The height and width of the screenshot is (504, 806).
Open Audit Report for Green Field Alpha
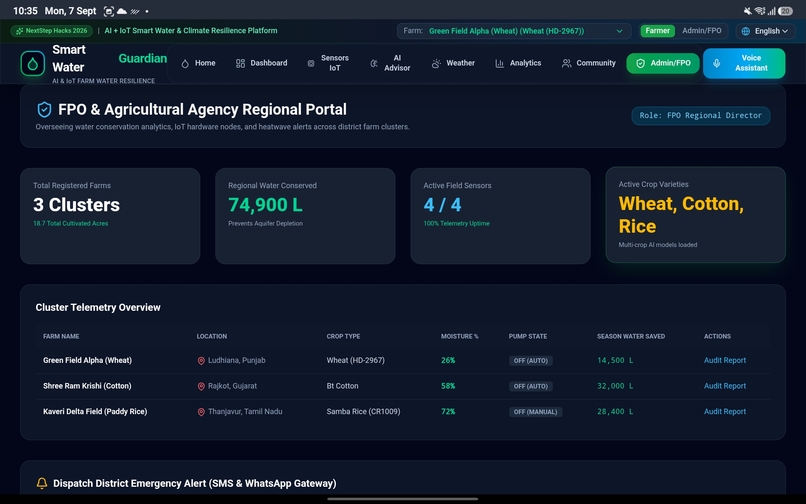point(725,361)
